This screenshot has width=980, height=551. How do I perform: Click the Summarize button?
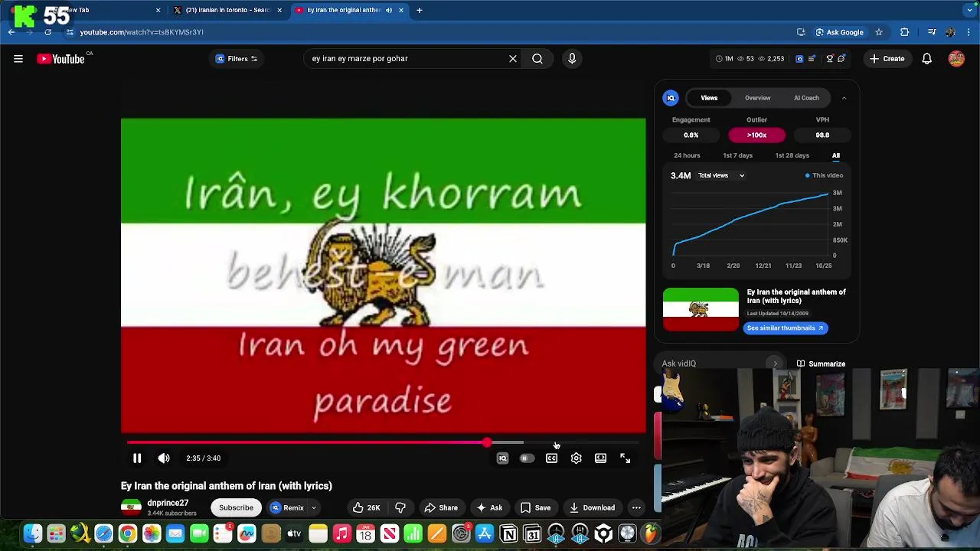[x=822, y=364]
